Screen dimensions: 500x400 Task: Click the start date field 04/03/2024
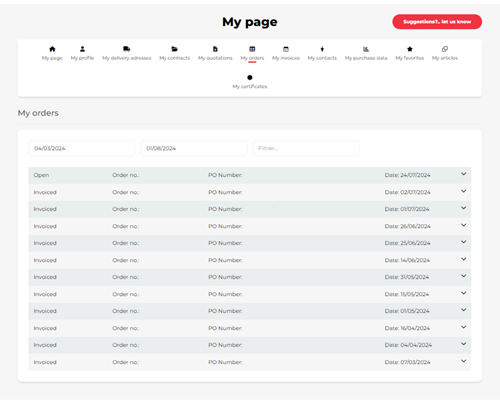pyautogui.click(x=82, y=148)
